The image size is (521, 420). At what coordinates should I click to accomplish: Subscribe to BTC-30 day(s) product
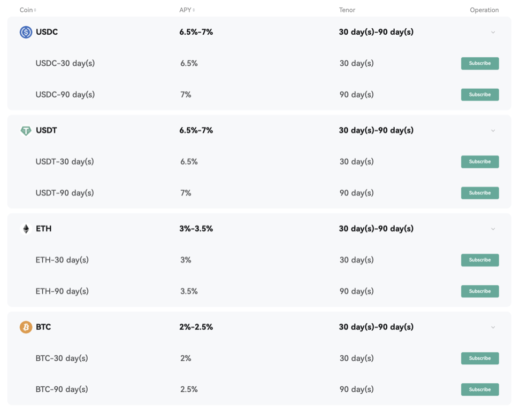pos(480,358)
